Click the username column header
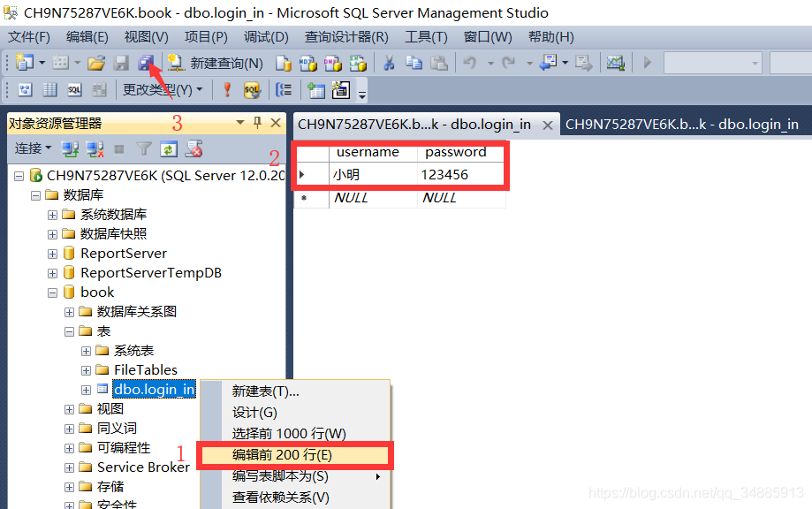The height and width of the screenshot is (509, 812). [374, 152]
